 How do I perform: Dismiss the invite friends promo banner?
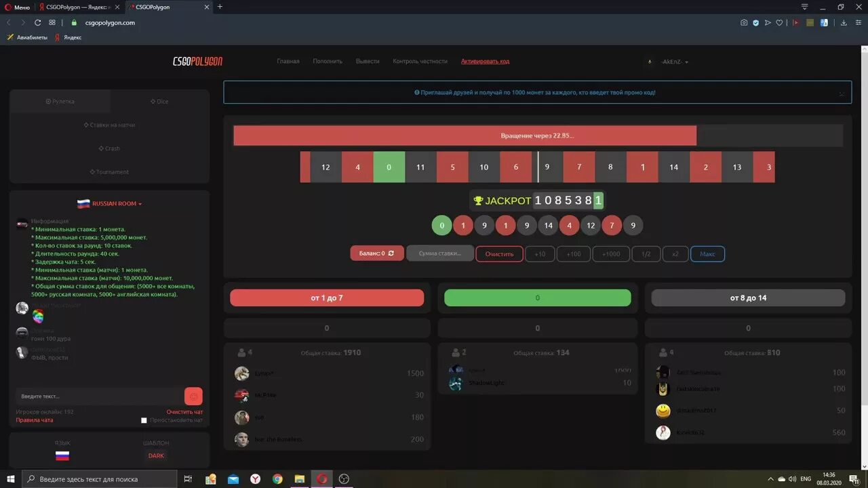click(842, 94)
